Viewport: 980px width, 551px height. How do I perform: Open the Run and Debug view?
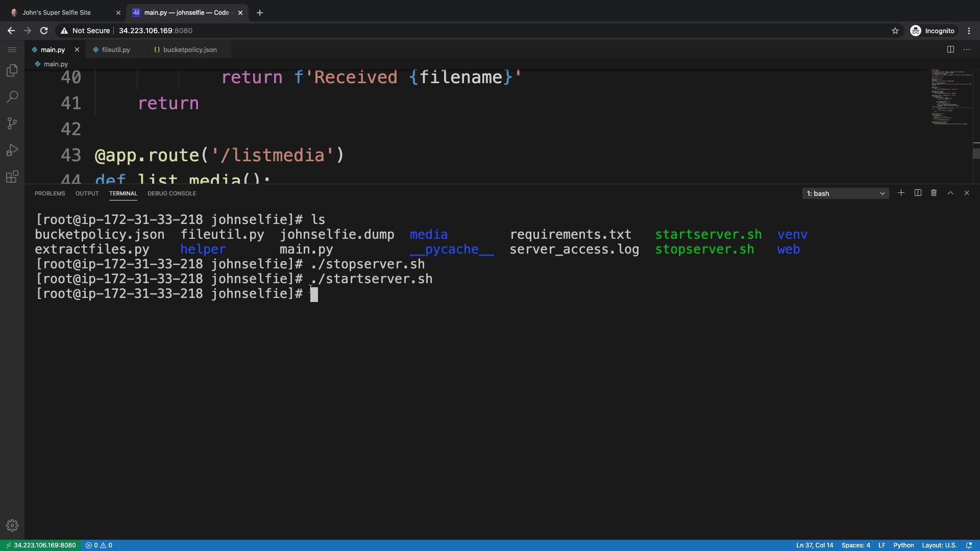click(x=12, y=150)
